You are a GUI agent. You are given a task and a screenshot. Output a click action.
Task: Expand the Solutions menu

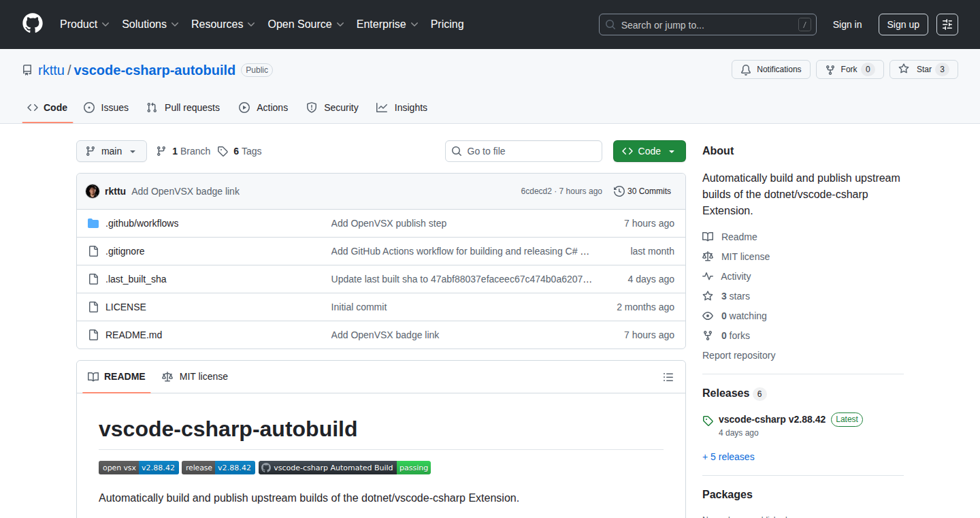[150, 25]
